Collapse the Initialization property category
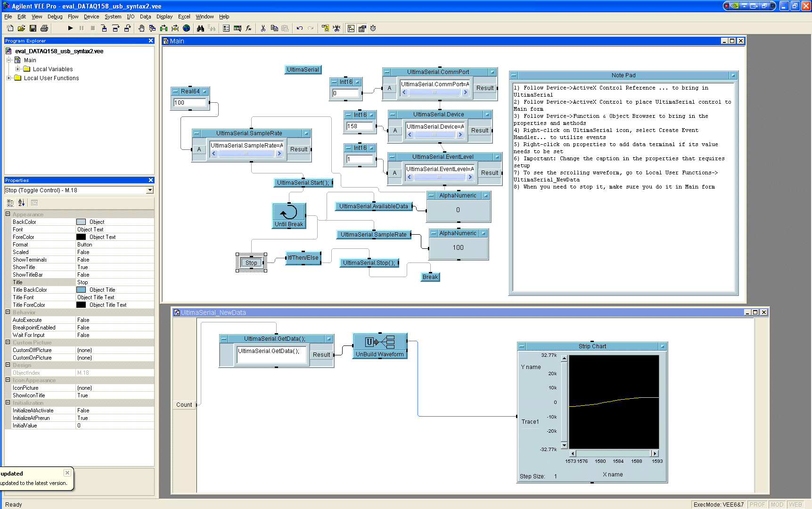This screenshot has height=509, width=812. pos(8,402)
